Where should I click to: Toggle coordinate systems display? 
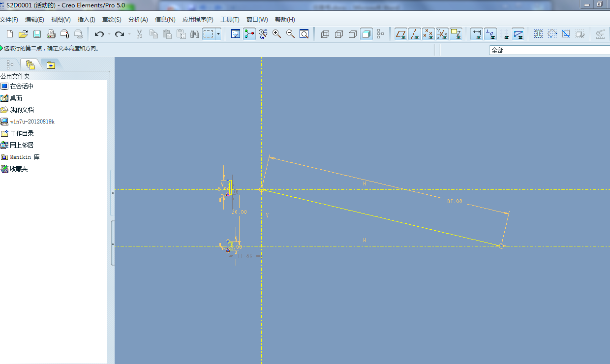pos(442,34)
